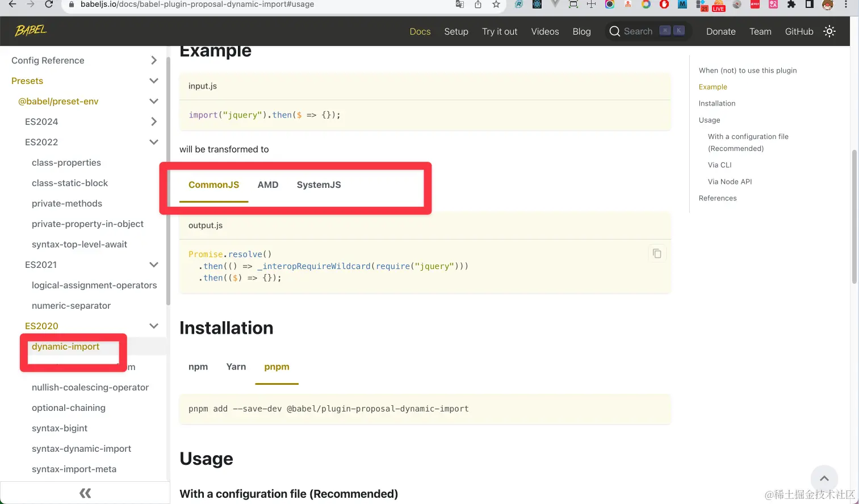
Task: Open the Chrome three-dot menu
Action: pyautogui.click(x=846, y=4)
